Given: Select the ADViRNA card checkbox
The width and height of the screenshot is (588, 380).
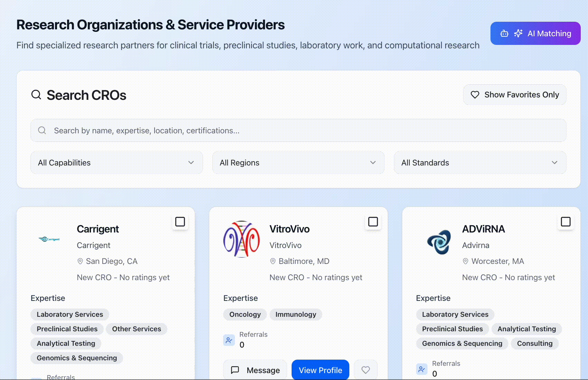Looking at the screenshot, I should pyautogui.click(x=566, y=222).
